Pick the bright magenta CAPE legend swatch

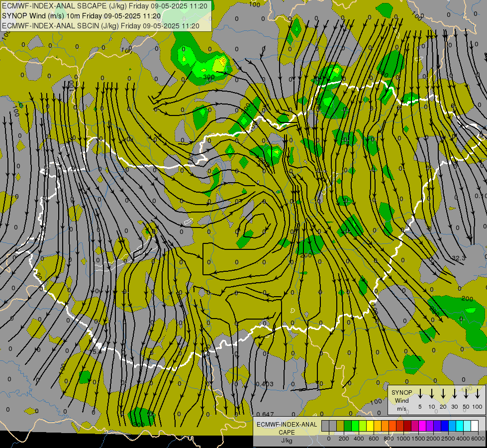tap(423, 426)
